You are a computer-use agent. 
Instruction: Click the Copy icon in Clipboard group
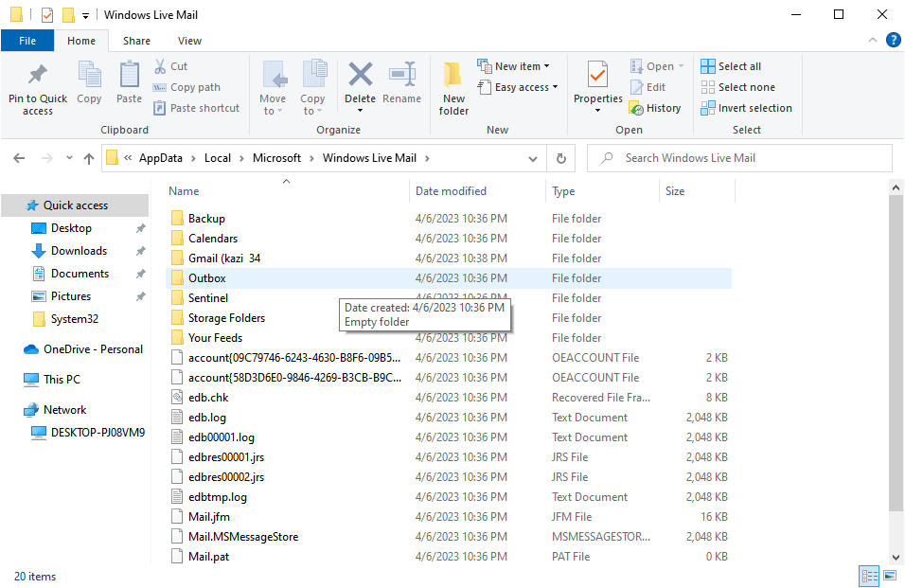90,75
